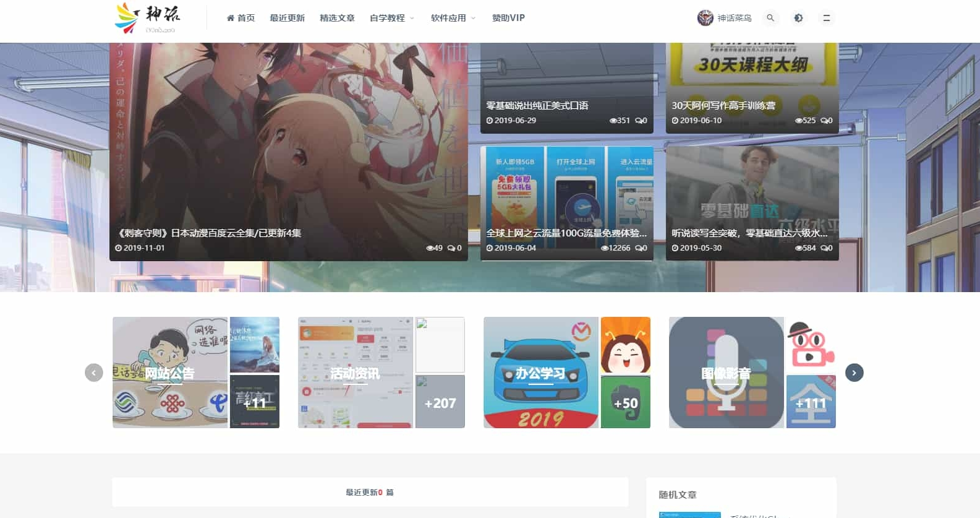Click the seaside girl thumbnail in 网站公告
980x518 pixels.
tap(255, 345)
